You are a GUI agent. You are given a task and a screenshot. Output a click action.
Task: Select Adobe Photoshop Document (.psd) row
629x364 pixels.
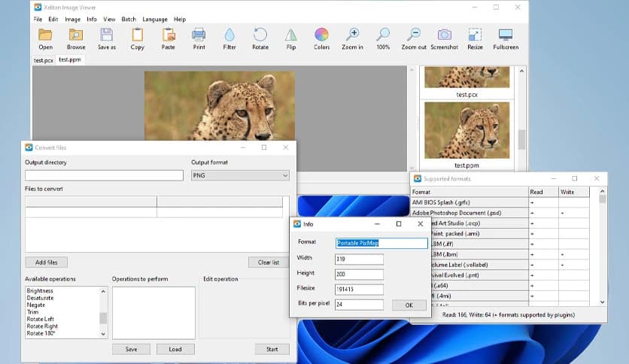tap(500, 213)
